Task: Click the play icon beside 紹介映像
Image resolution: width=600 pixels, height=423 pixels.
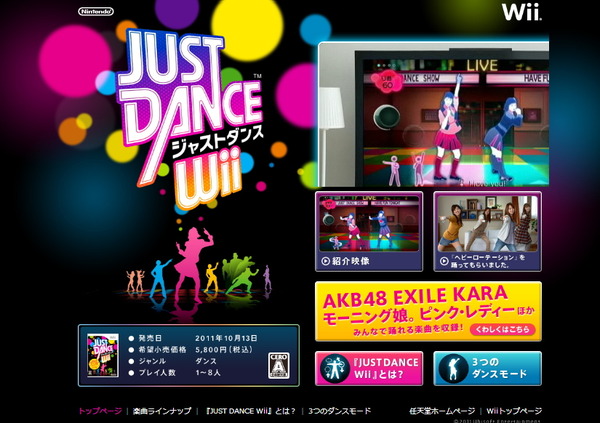Action: pos(325,261)
